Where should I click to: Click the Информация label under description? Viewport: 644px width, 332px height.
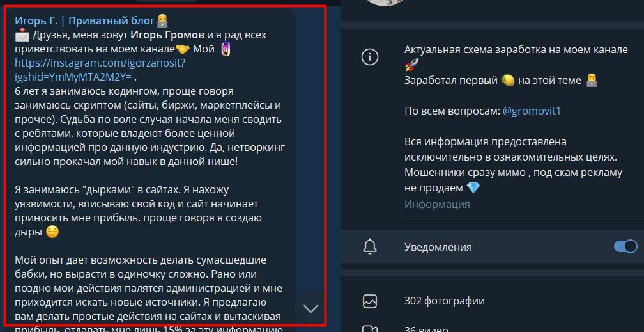437,205
